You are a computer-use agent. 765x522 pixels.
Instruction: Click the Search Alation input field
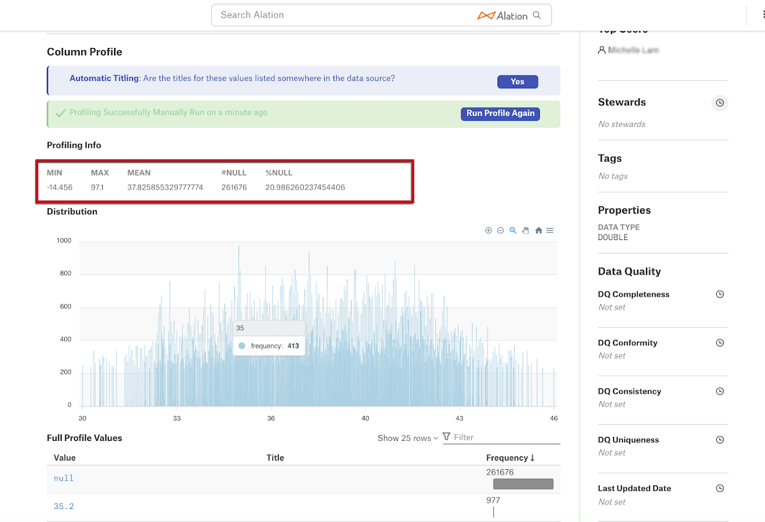[x=346, y=15]
